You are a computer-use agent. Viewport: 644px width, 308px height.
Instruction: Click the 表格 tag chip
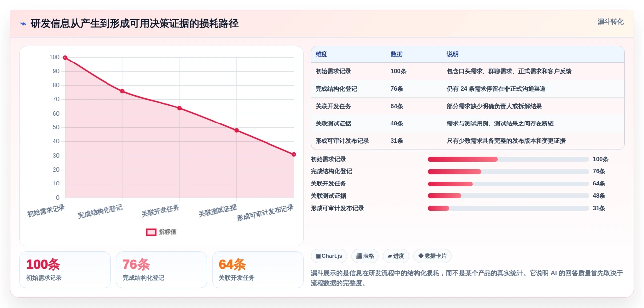pos(365,256)
